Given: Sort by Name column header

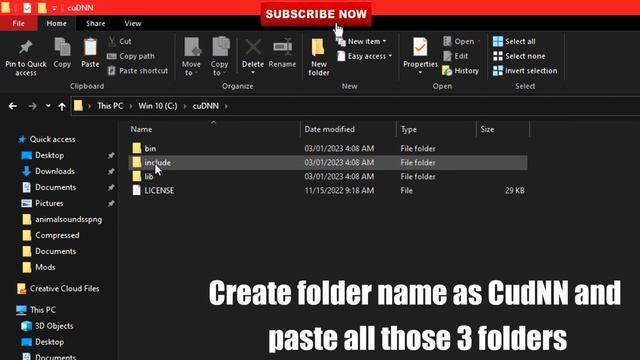Looking at the screenshot, I should (x=141, y=129).
